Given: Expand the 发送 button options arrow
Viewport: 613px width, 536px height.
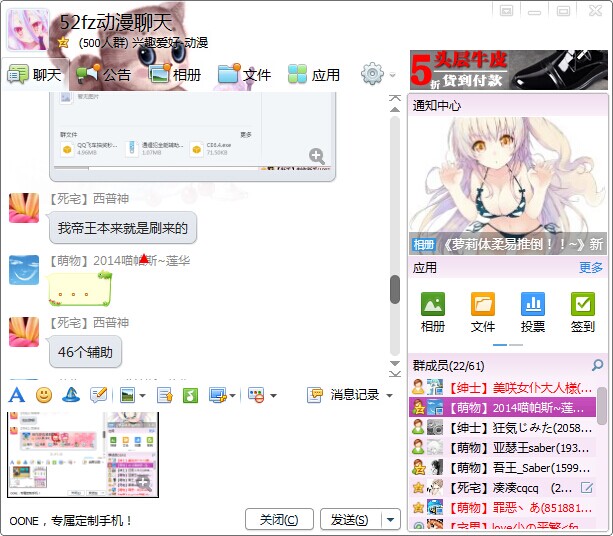Looking at the screenshot, I should pos(391,520).
